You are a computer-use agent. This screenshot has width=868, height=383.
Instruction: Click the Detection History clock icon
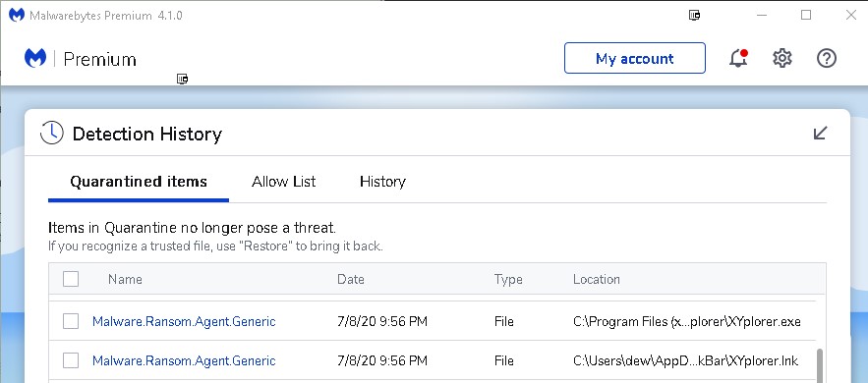(x=51, y=134)
